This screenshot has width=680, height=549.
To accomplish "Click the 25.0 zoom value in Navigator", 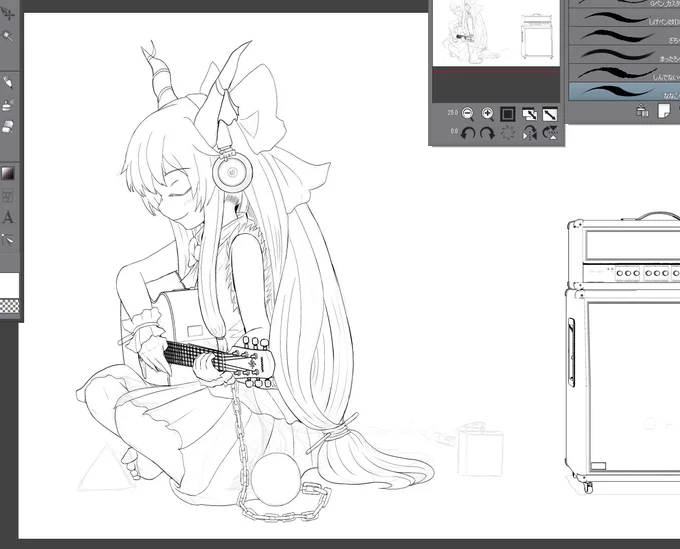I will 453,113.
